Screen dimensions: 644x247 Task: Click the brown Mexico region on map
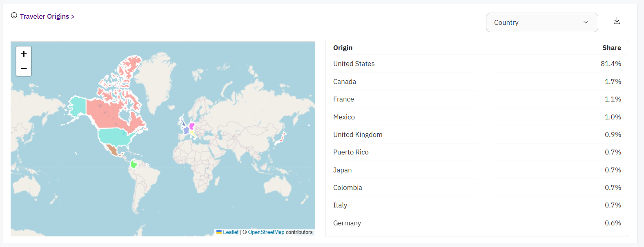[x=111, y=150]
